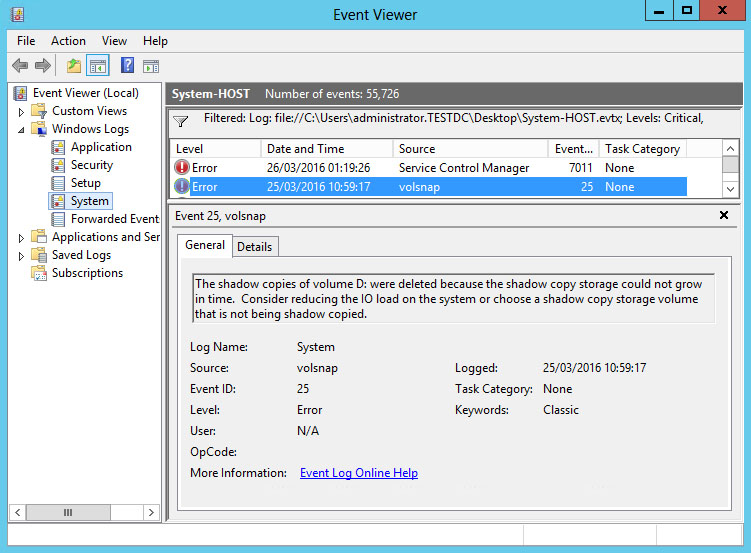Open Help via the question mark icon

pyautogui.click(x=127, y=66)
